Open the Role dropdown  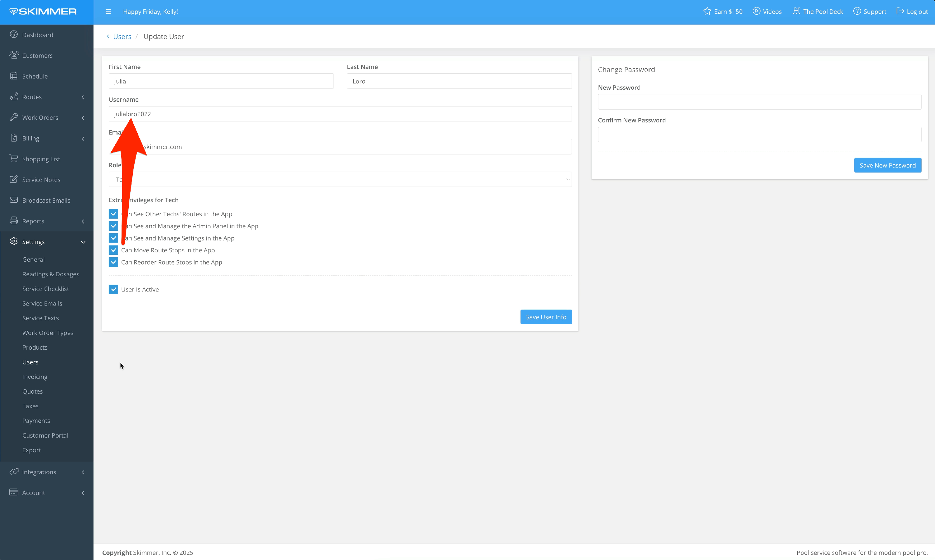coord(340,179)
